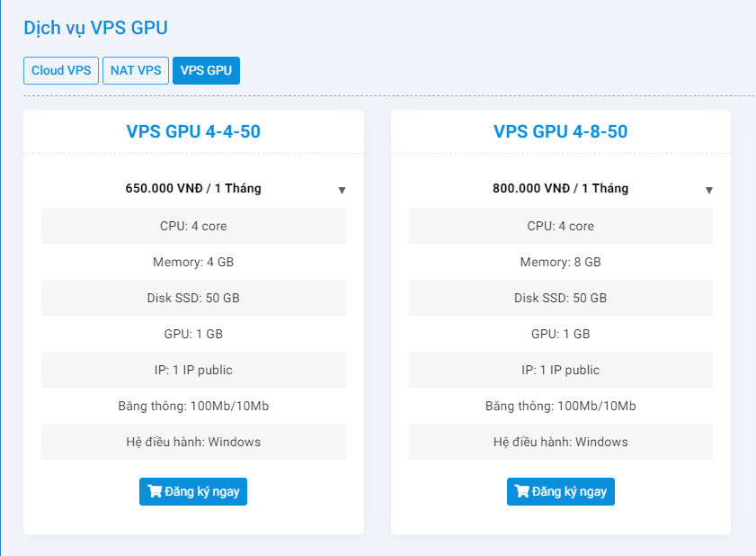Viewport: 756px width, 556px height.
Task: Click the Dịch vụ VPS GPU heading
Action: tap(95, 28)
